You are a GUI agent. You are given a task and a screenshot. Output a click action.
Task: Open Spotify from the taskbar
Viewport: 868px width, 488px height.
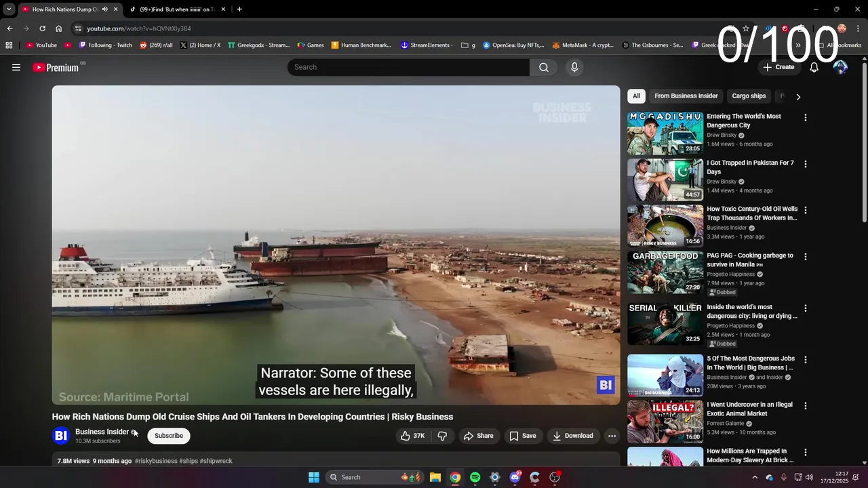pyautogui.click(x=475, y=477)
